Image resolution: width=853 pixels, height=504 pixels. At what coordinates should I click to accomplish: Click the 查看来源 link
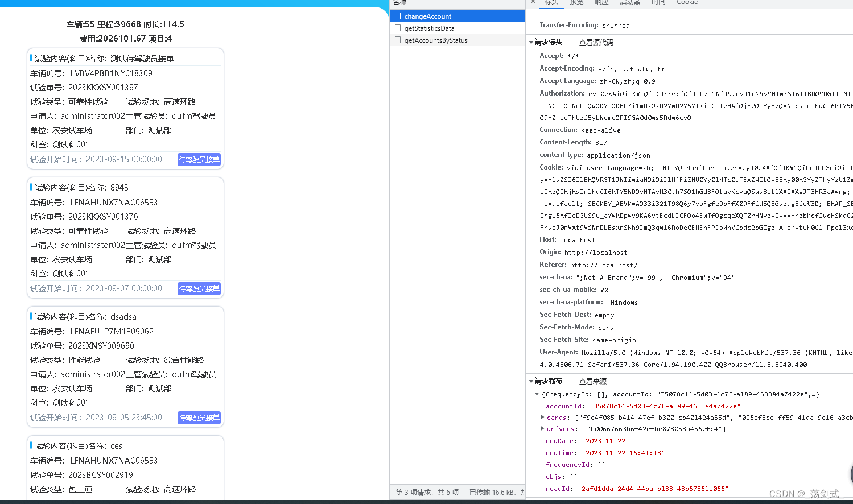pos(592,382)
